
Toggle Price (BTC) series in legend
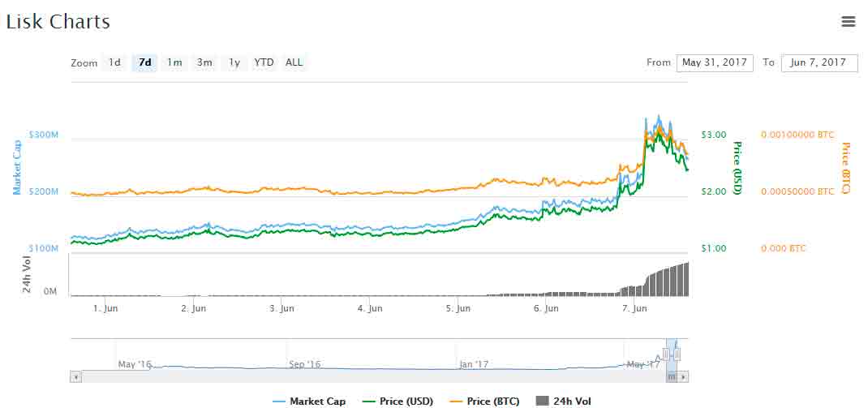pyautogui.click(x=484, y=402)
